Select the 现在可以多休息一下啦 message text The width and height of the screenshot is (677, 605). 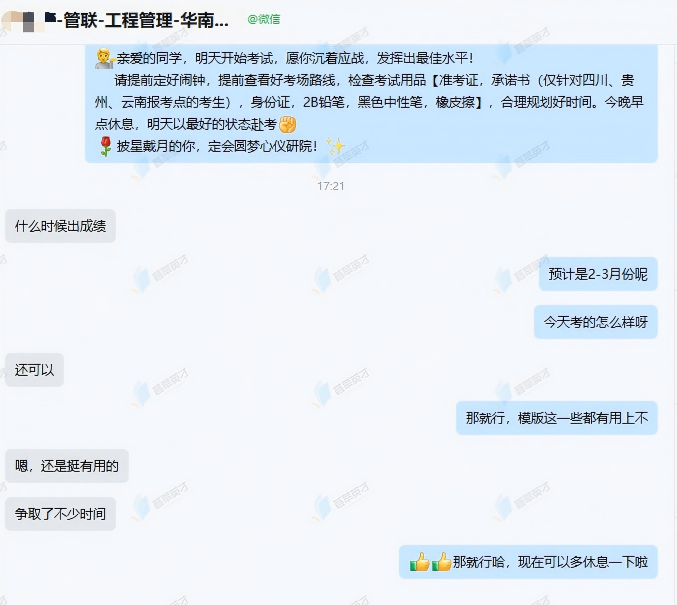(x=582, y=562)
